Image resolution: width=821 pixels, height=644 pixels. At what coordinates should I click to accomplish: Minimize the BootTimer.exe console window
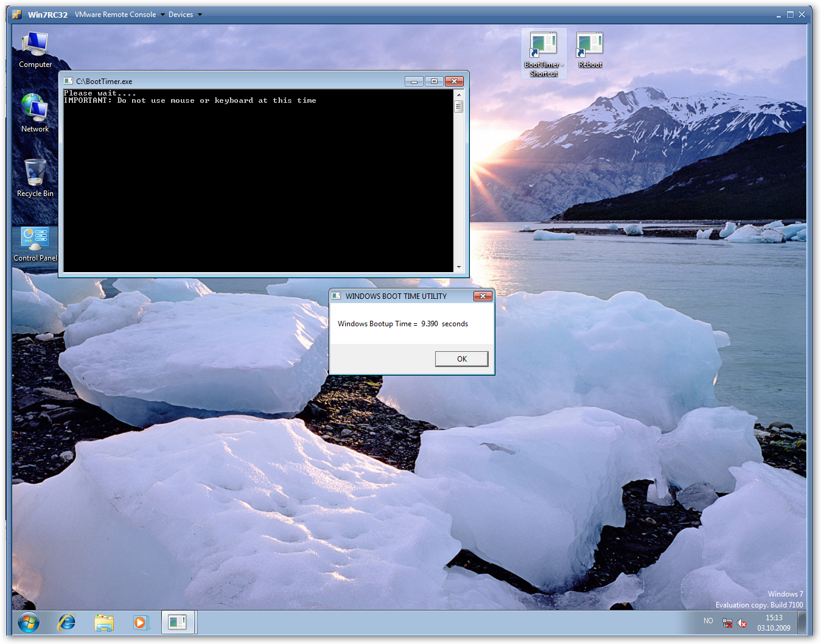point(414,81)
